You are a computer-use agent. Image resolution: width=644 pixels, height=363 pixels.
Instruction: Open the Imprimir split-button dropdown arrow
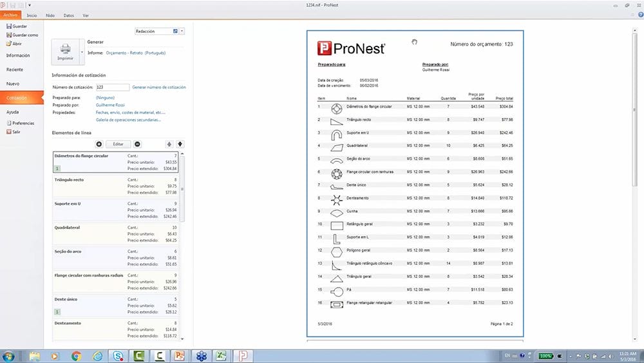tap(82, 52)
